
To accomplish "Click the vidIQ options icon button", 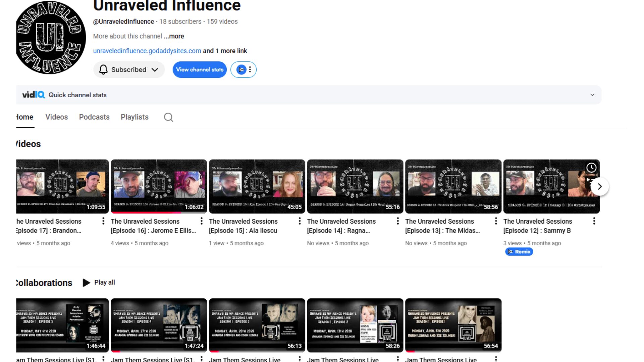I will [244, 70].
